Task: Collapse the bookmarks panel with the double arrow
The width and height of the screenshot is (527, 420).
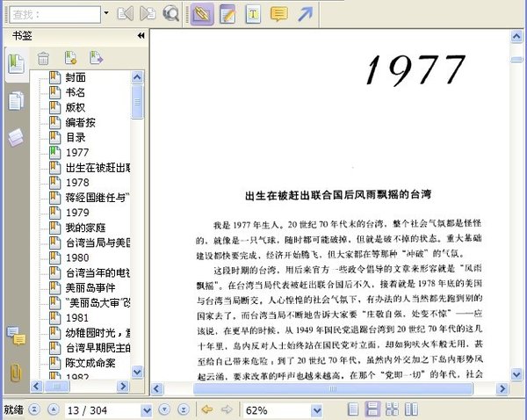Action: click(141, 36)
